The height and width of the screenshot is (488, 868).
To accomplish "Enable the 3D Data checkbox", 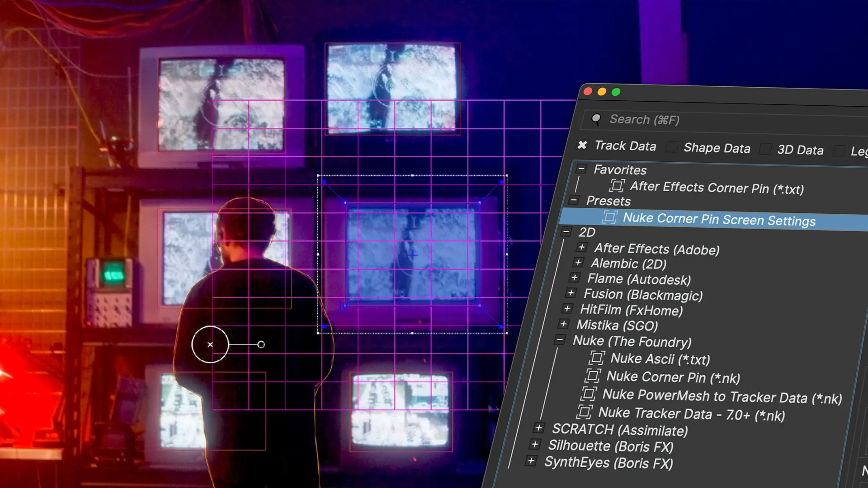I will 765,149.
